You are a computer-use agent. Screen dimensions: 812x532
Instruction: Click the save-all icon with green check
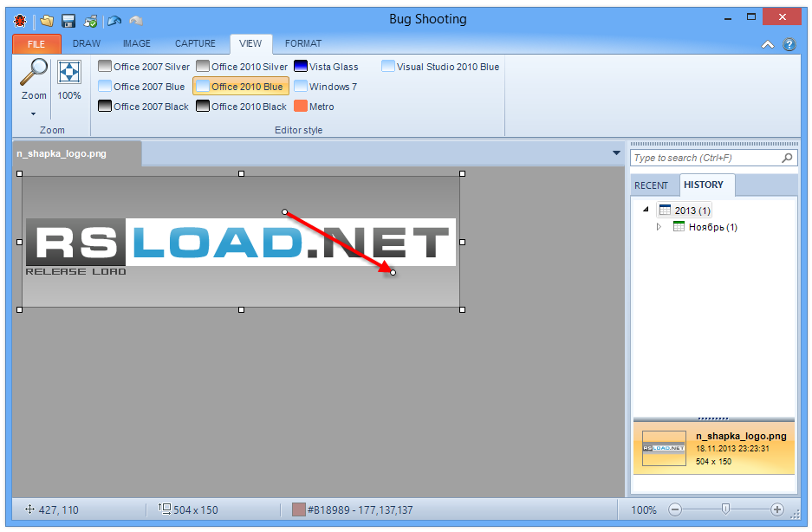91,22
